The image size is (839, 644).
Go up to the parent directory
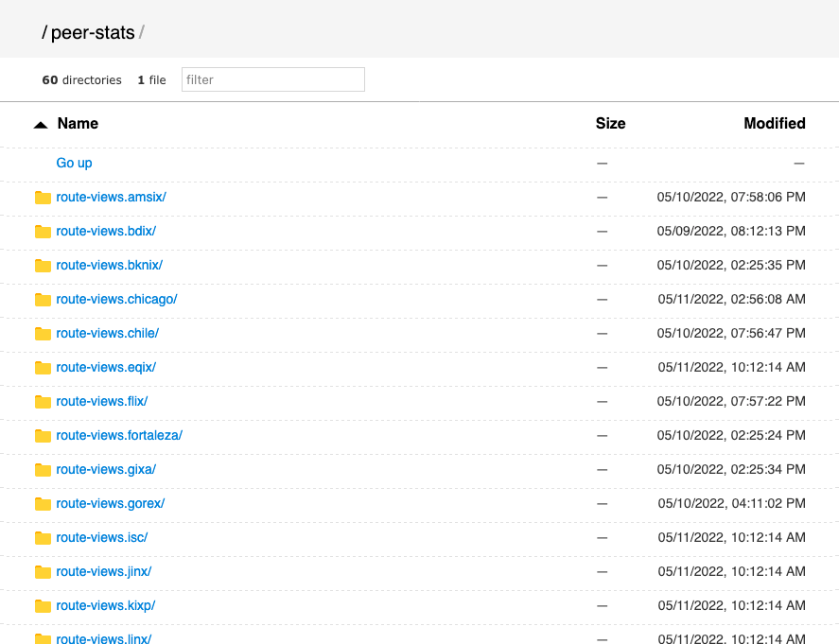point(74,163)
